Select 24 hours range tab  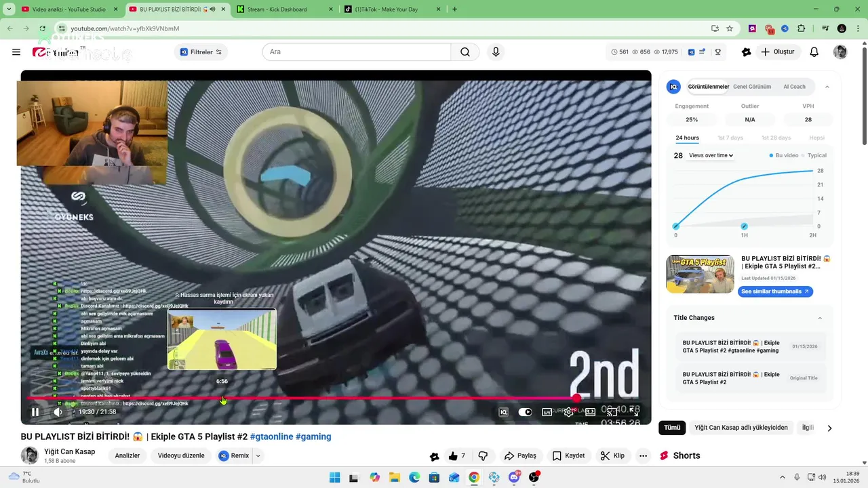(x=687, y=138)
